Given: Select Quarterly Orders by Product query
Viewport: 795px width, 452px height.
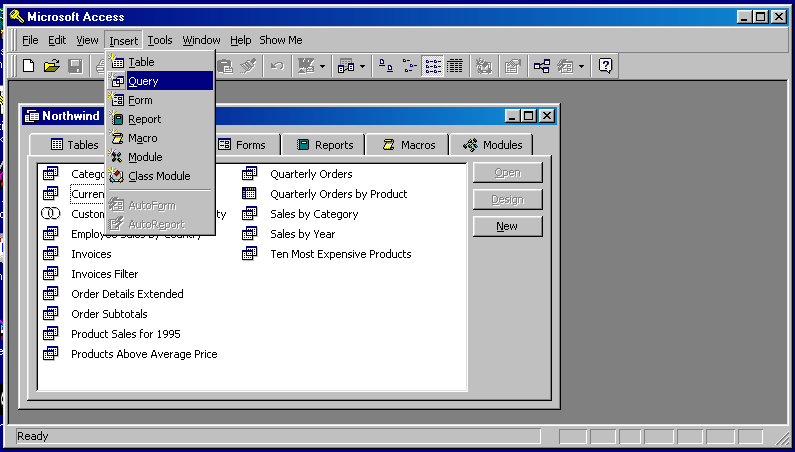Looking at the screenshot, I should [338, 194].
